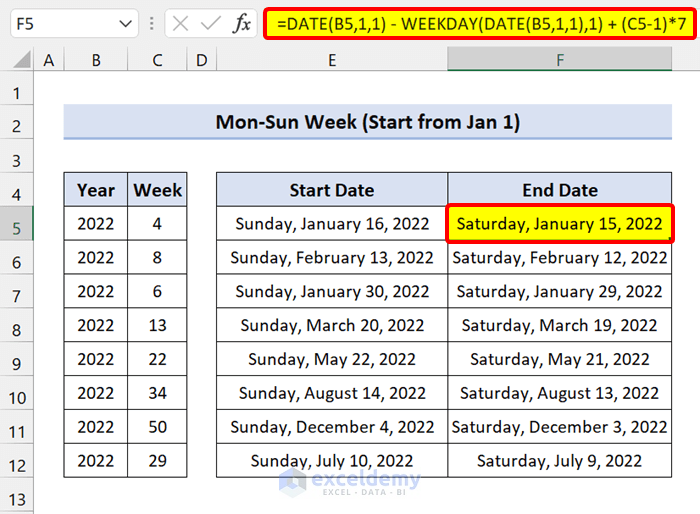The image size is (700, 514).
Task: Select column B header
Action: tap(96, 61)
